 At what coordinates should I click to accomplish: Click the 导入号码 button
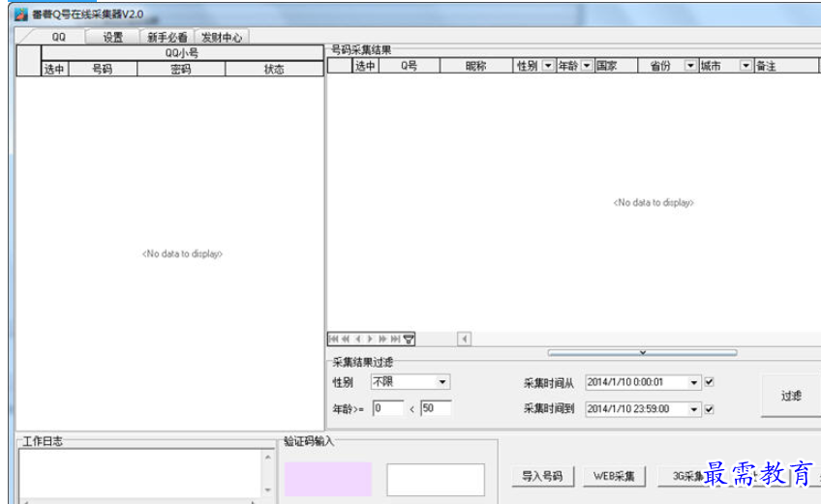click(x=542, y=476)
